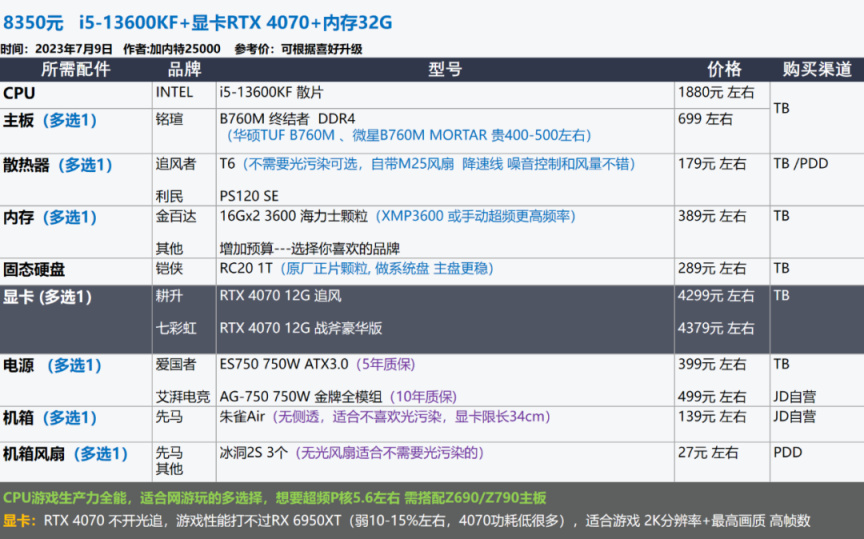
Task: Click 'RTX 4070 12G 追风' model text
Action: tap(280, 296)
